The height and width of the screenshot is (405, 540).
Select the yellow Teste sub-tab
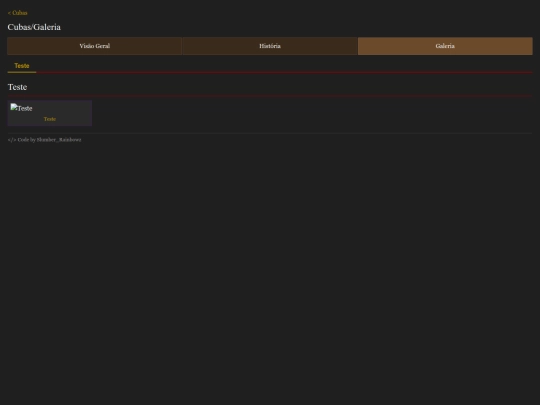click(22, 66)
